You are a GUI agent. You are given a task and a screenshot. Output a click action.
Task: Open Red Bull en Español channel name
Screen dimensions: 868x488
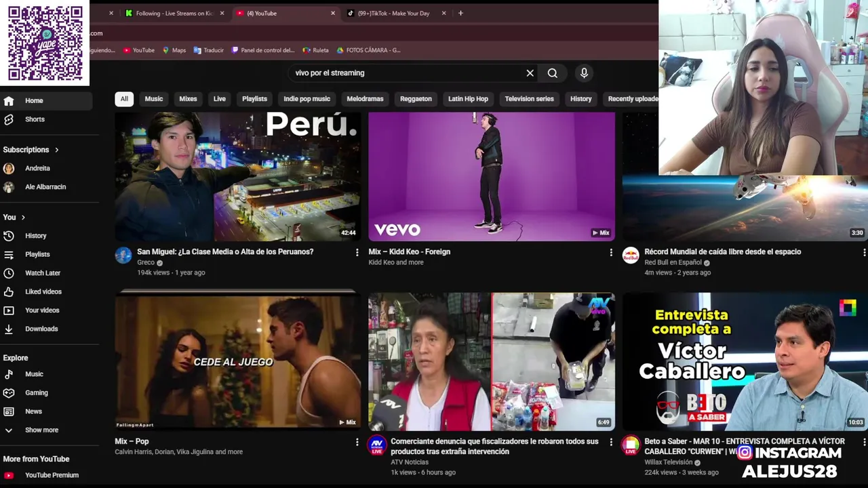tap(673, 263)
